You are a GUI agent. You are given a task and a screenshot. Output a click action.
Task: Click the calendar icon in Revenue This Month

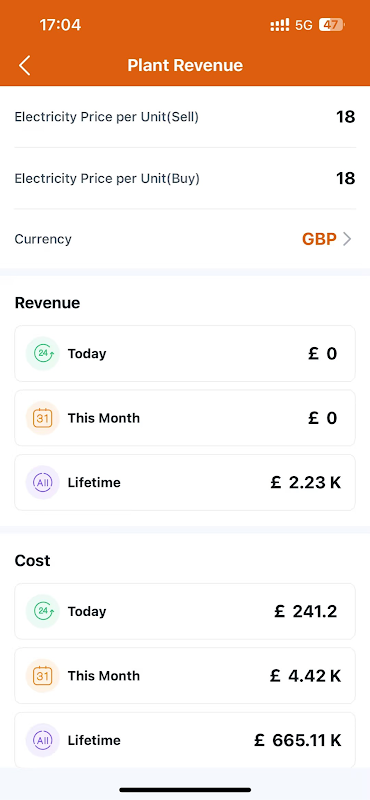point(43,418)
